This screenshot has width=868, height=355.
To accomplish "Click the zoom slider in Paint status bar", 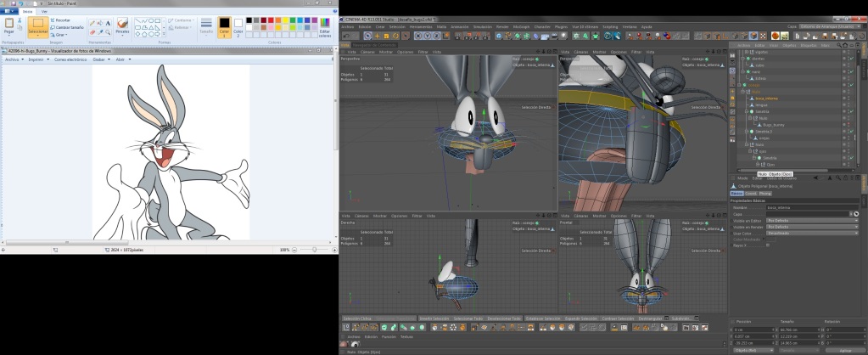I will pyautogui.click(x=315, y=250).
